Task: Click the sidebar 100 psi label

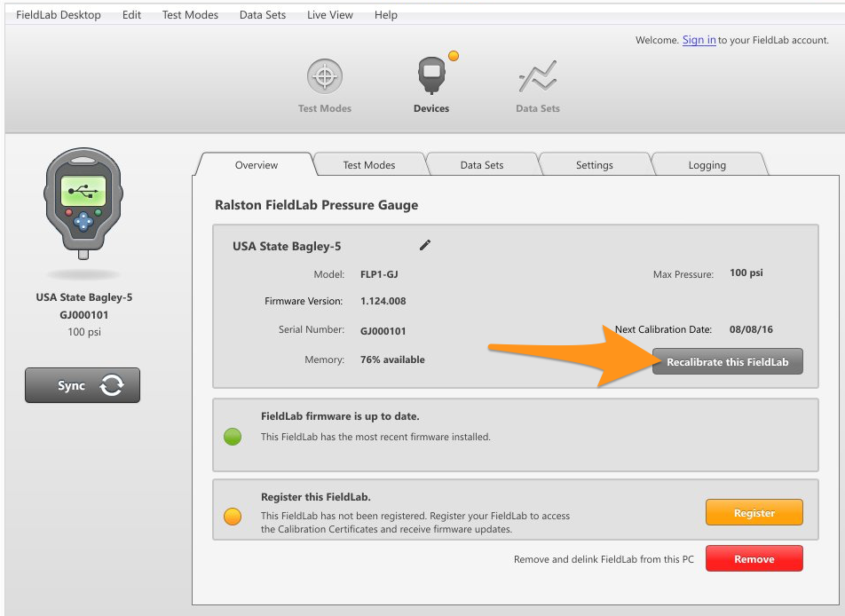Action: 84,332
